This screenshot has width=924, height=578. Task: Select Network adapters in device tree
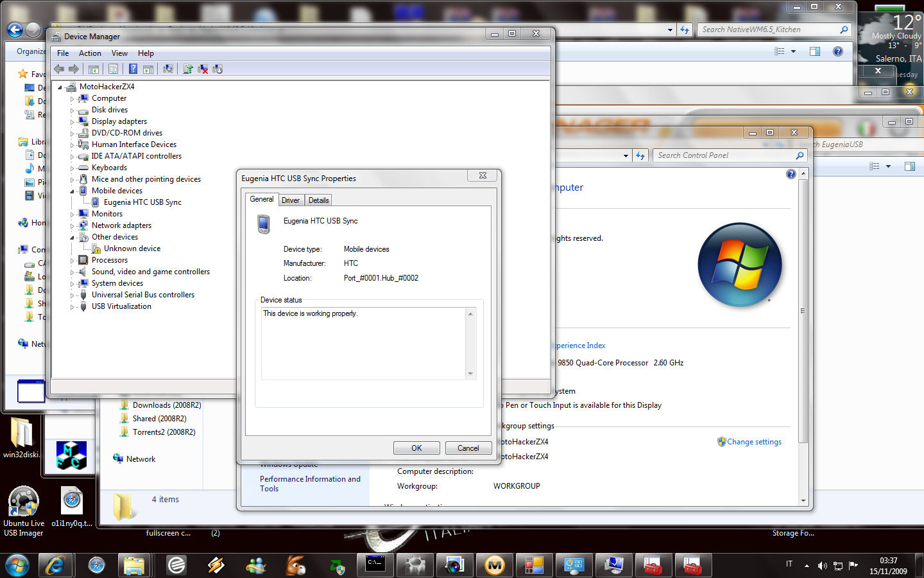pos(121,225)
